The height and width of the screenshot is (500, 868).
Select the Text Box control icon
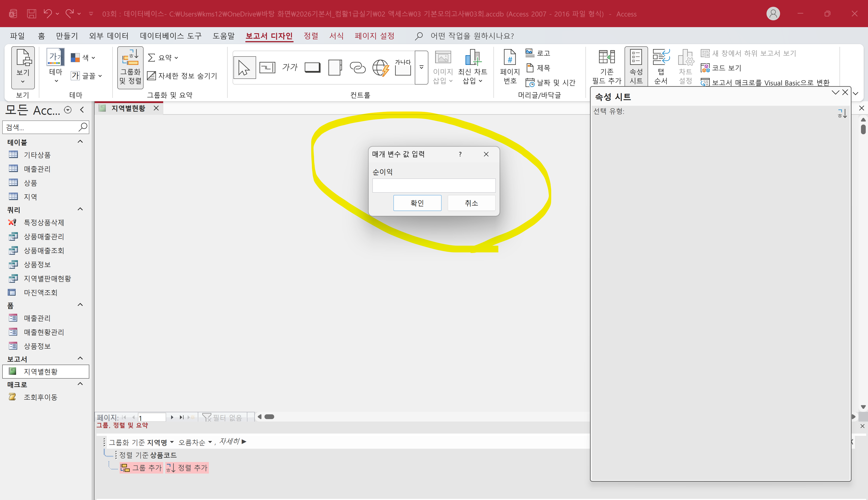tap(267, 67)
